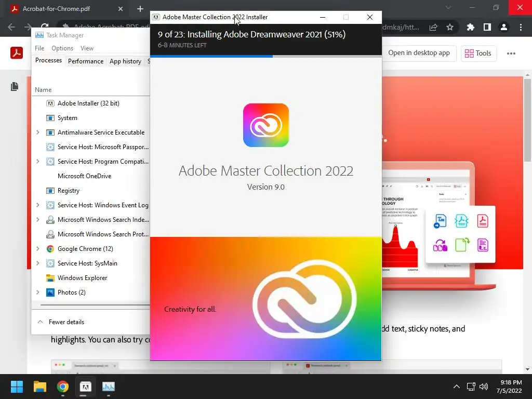Expand Microsoft Windows Search Inde... row

(37, 220)
